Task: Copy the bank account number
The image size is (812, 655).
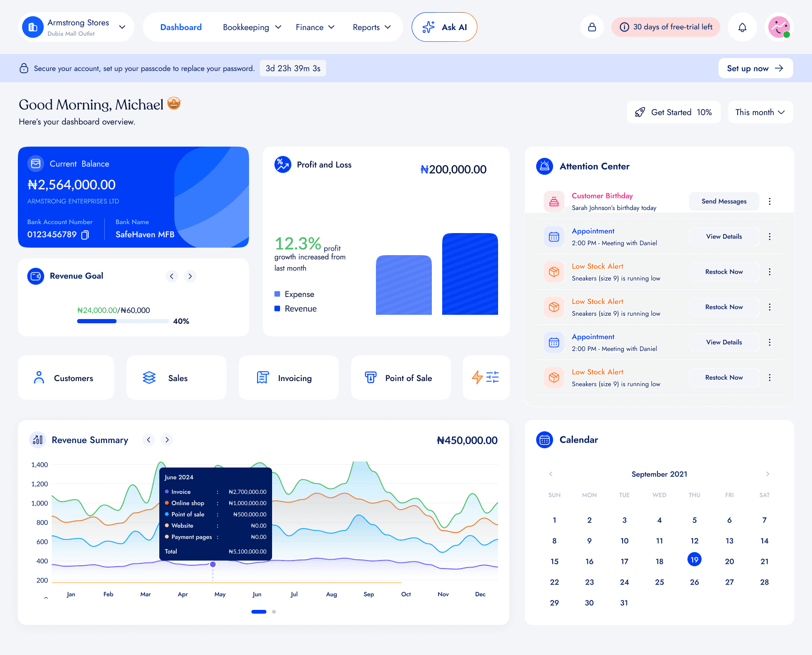Action: coord(85,234)
